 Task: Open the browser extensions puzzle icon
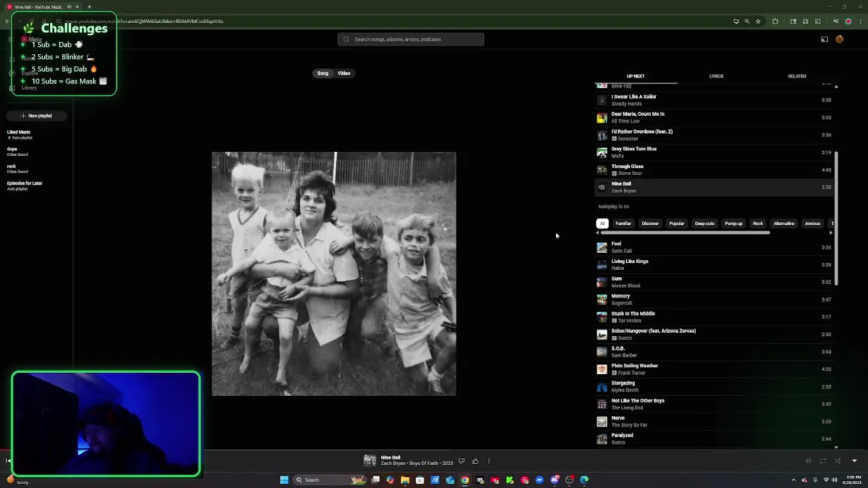click(775, 21)
